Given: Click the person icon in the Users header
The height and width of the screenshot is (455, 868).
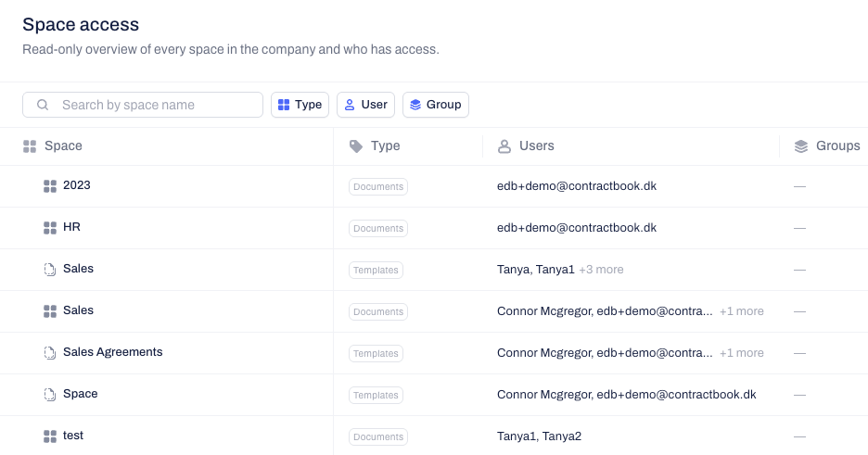Looking at the screenshot, I should click(504, 146).
